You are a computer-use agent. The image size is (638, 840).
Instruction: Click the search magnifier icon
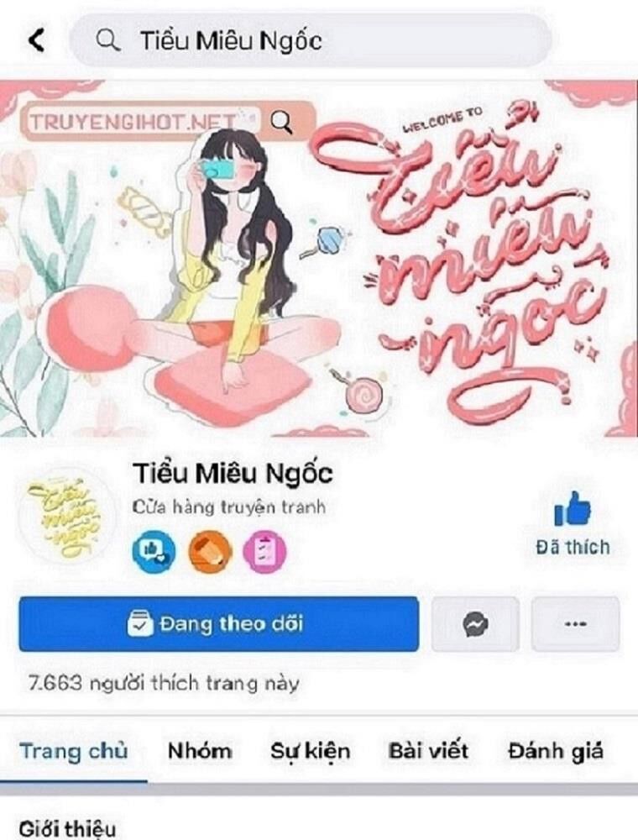pos(107,40)
